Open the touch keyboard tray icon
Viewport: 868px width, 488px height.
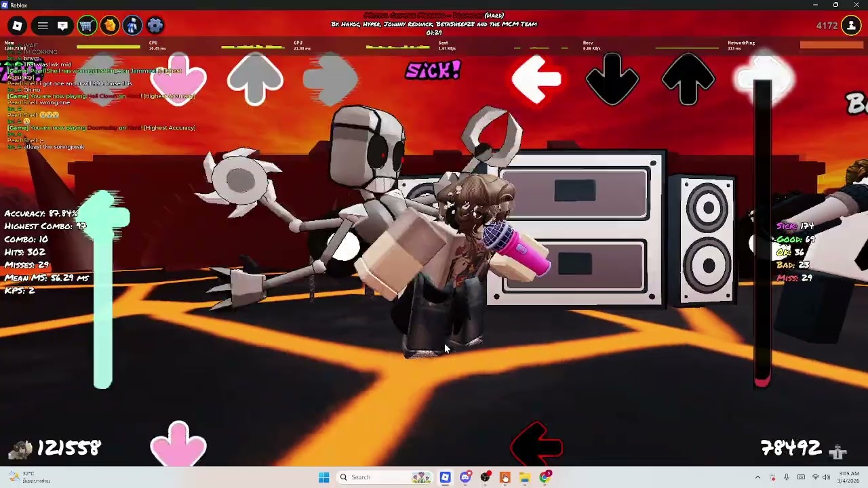click(x=801, y=477)
